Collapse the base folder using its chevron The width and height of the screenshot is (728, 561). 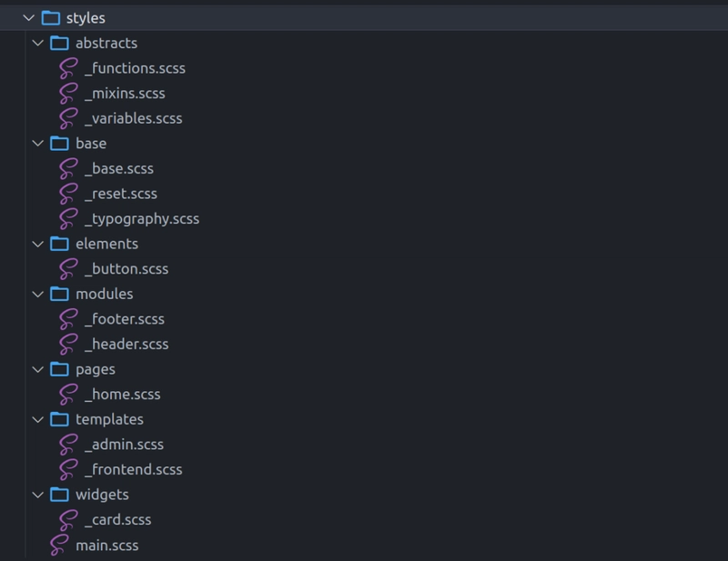pyautogui.click(x=38, y=144)
